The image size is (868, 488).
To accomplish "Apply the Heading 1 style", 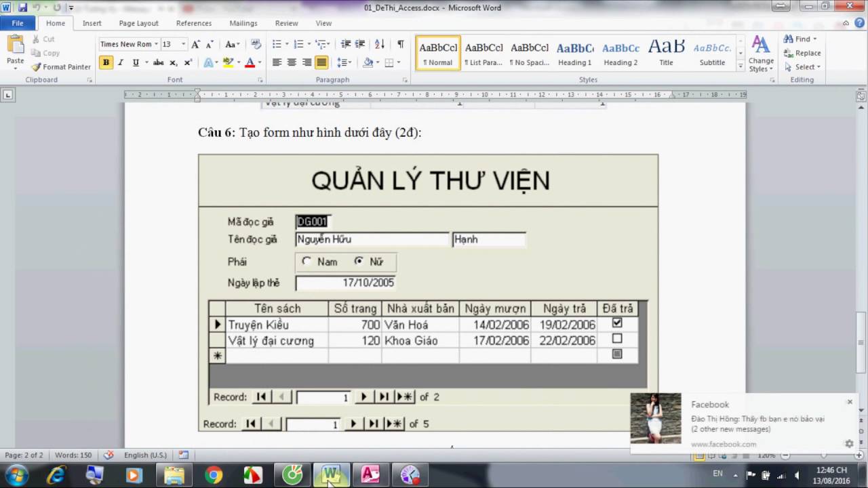I will [x=574, y=53].
